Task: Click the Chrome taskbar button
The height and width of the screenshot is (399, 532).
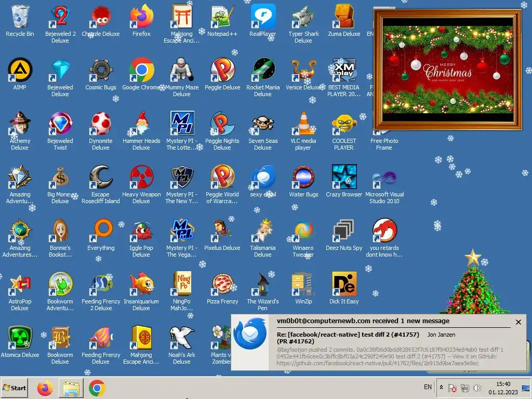Action: click(x=97, y=388)
